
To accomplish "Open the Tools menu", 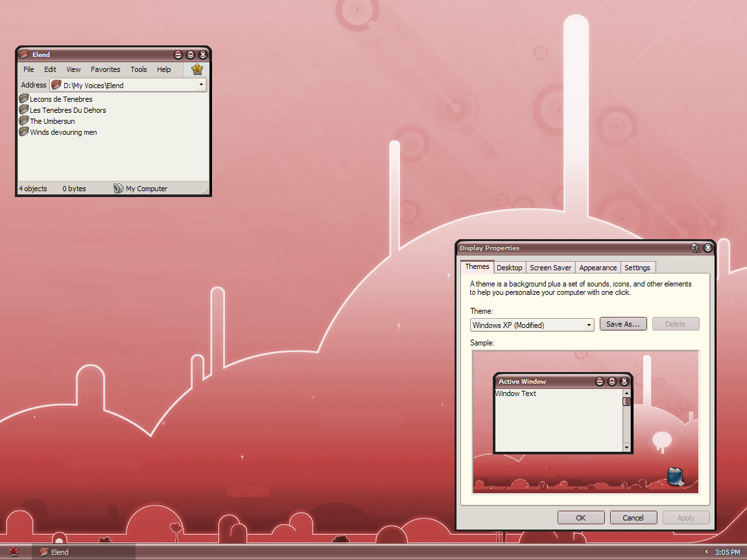I will point(139,69).
